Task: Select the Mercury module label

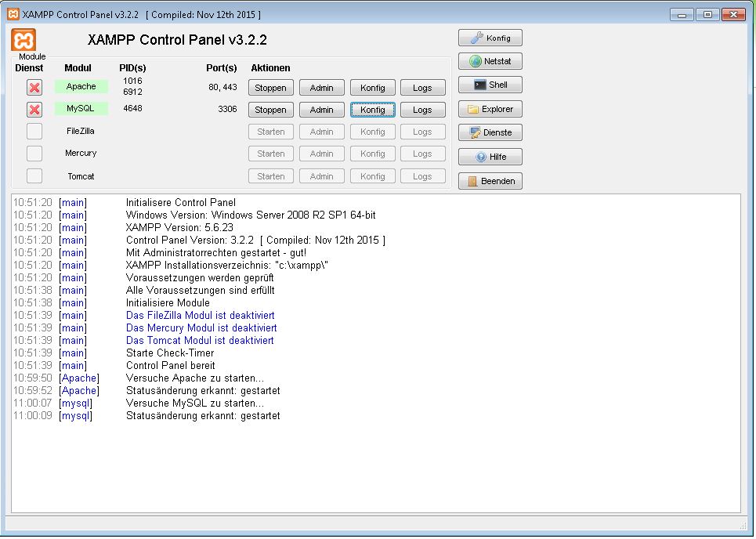Action: [81, 153]
